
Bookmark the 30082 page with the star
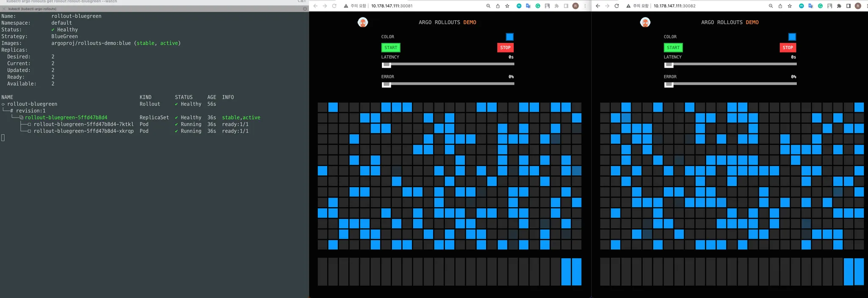[x=790, y=6]
